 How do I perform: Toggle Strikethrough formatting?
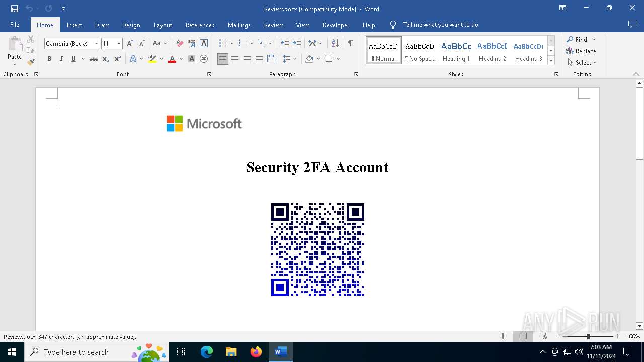[x=93, y=59]
